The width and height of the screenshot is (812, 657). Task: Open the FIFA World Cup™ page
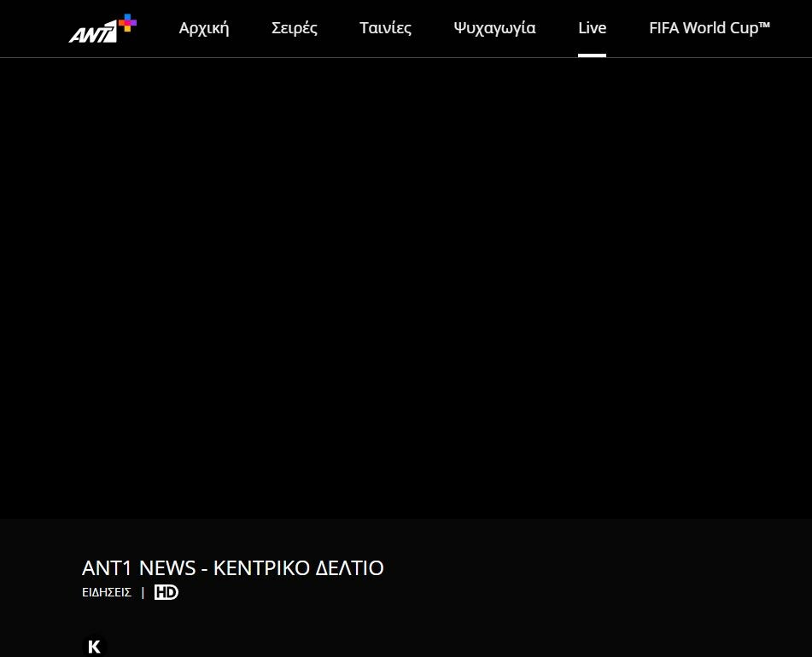tap(710, 28)
